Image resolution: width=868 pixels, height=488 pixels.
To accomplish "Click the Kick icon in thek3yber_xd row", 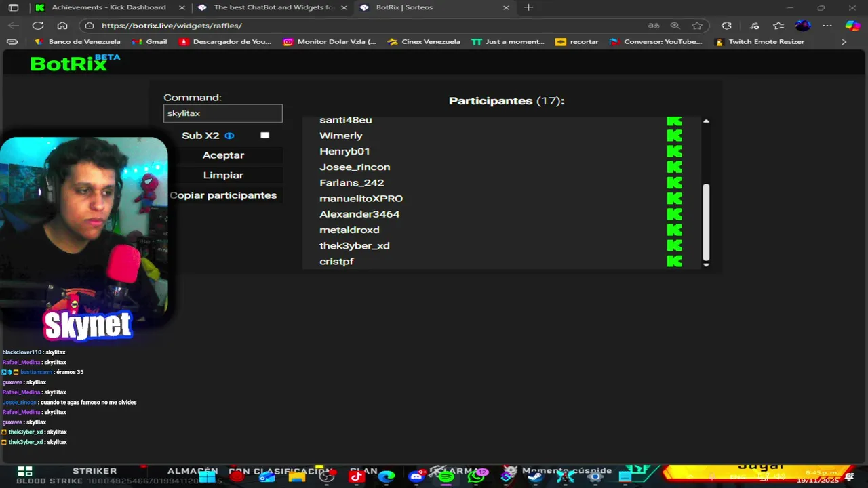I will (674, 245).
